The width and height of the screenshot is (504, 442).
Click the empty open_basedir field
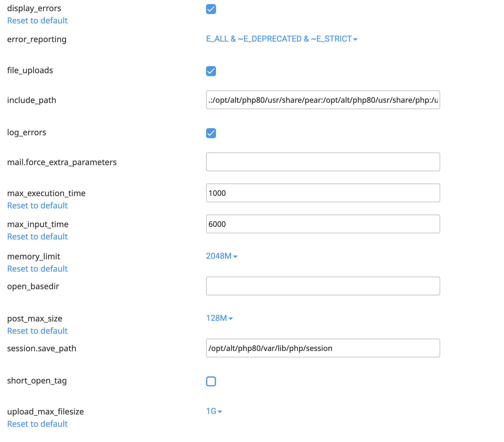point(323,286)
